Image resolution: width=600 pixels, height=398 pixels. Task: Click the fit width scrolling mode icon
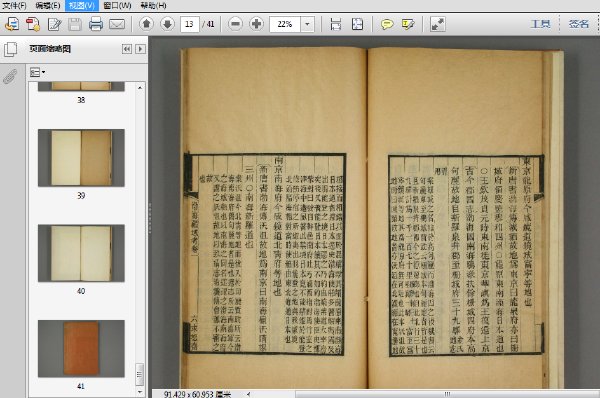tap(336, 24)
